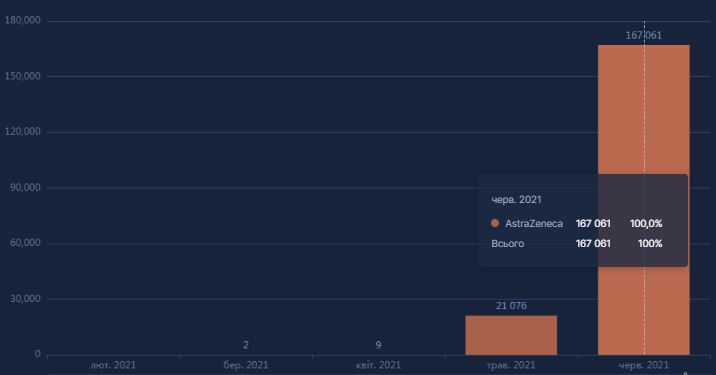Click the Всього total row in tooltip
Screen dimensions: 716x375
point(577,243)
